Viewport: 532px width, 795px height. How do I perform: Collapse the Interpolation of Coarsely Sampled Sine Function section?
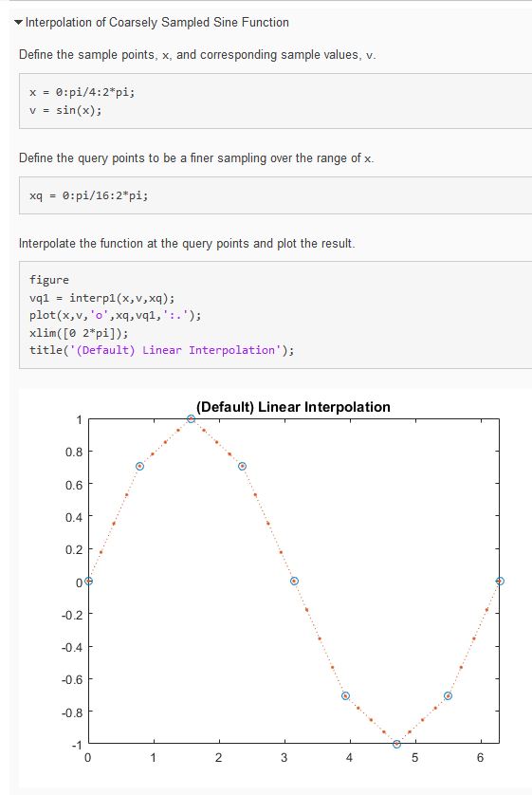pyautogui.click(x=19, y=23)
